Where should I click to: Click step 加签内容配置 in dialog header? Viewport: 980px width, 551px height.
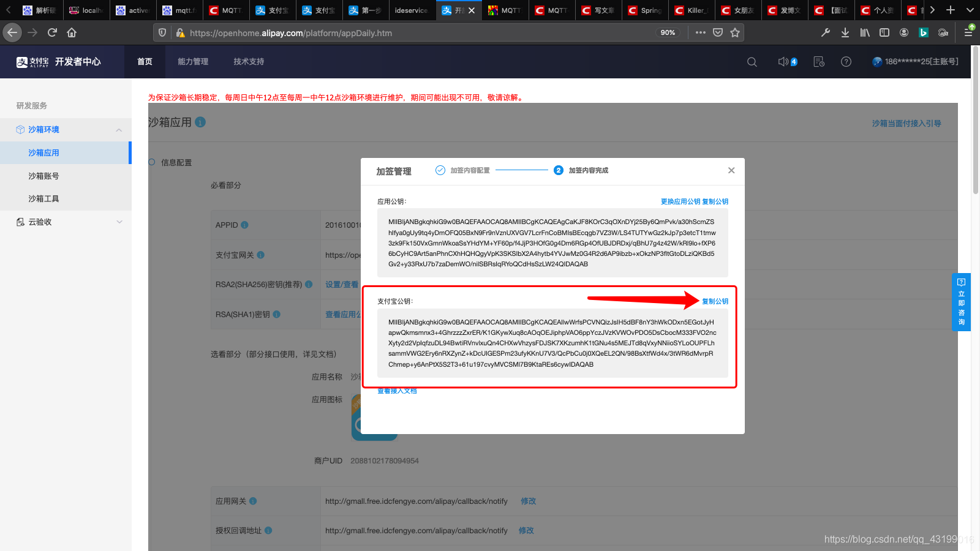tap(462, 170)
